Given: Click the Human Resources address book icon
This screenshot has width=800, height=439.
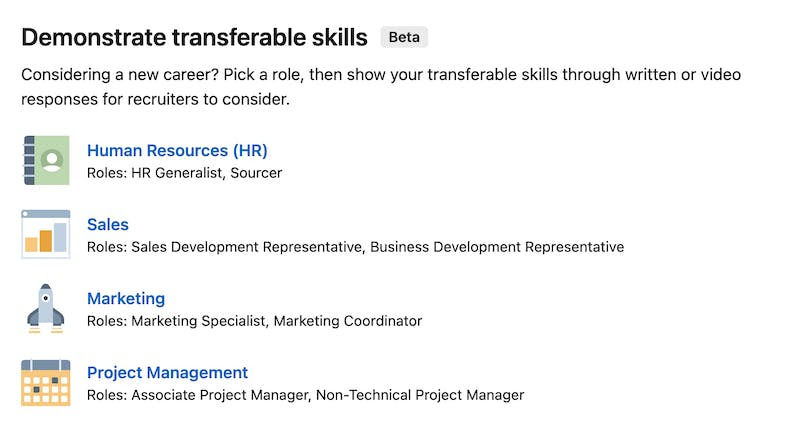Looking at the screenshot, I should pos(46,160).
